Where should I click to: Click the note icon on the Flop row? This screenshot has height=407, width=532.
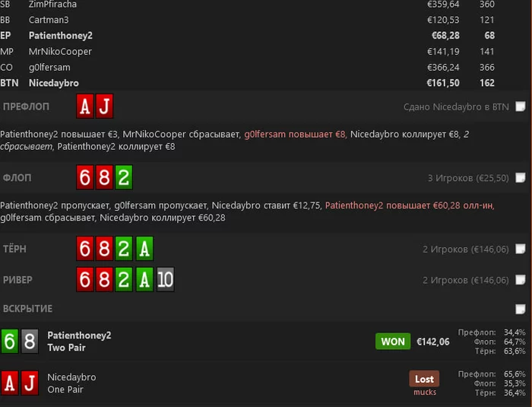pos(520,177)
